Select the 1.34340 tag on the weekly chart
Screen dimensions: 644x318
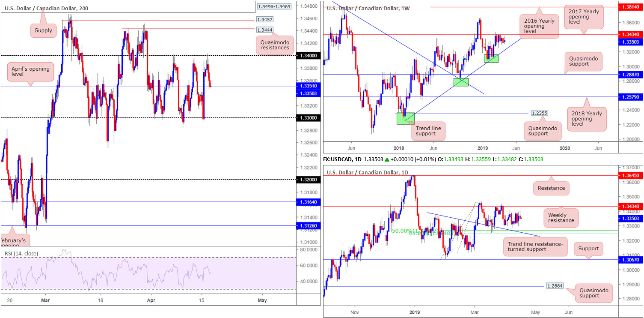pyautogui.click(x=631, y=34)
